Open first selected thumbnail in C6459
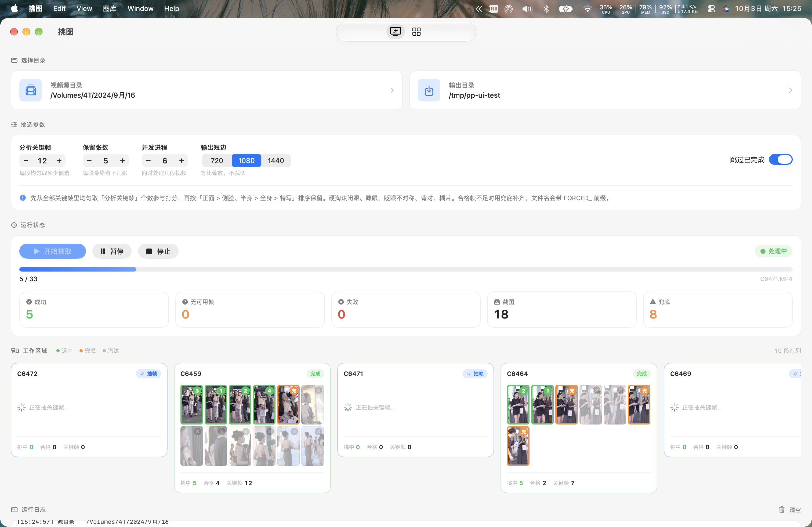Image resolution: width=812 pixels, height=527 pixels. point(191,404)
